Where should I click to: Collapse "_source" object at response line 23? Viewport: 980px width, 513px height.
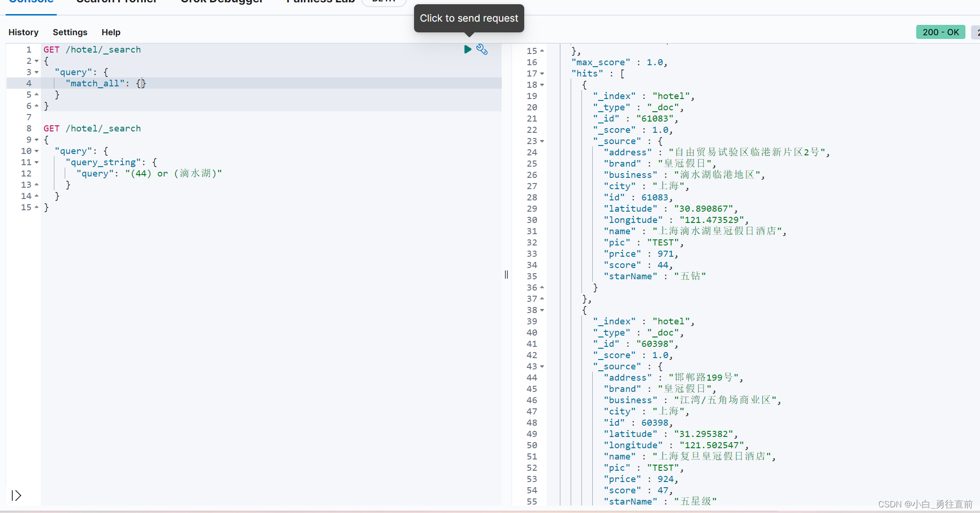tap(542, 141)
